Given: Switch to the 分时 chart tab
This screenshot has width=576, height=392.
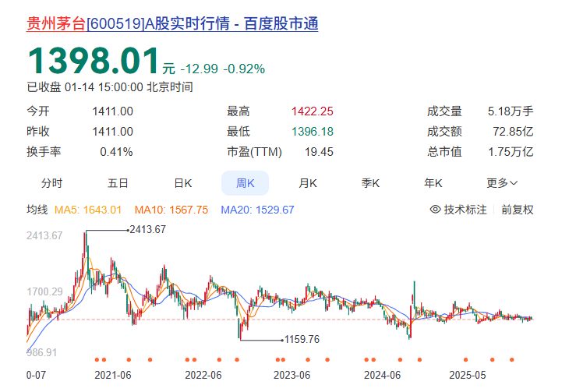Looking at the screenshot, I should click(x=51, y=183).
